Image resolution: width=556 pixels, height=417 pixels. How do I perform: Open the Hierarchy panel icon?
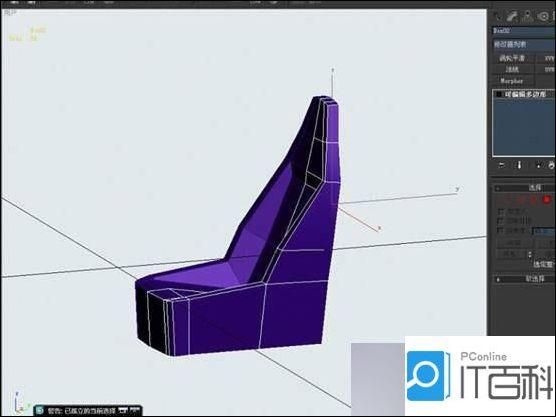528,16
